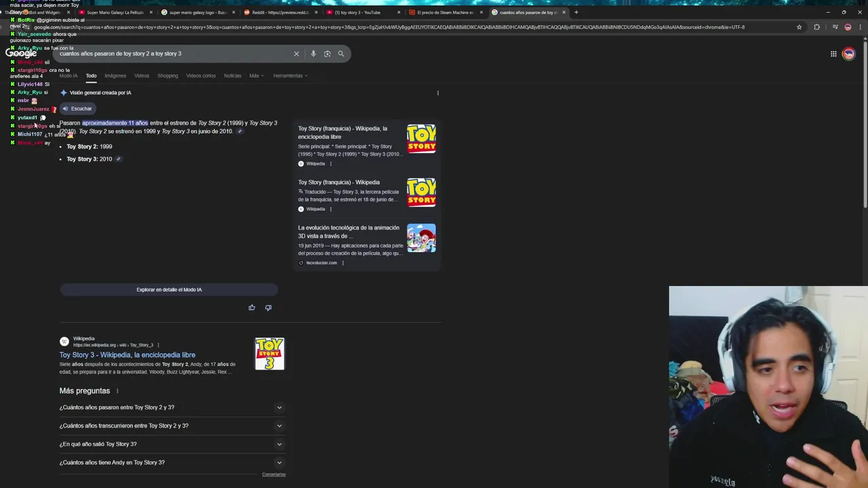The width and height of the screenshot is (868, 488).
Task: Open the Chrome profile avatar in toolbar
Action: click(x=848, y=27)
